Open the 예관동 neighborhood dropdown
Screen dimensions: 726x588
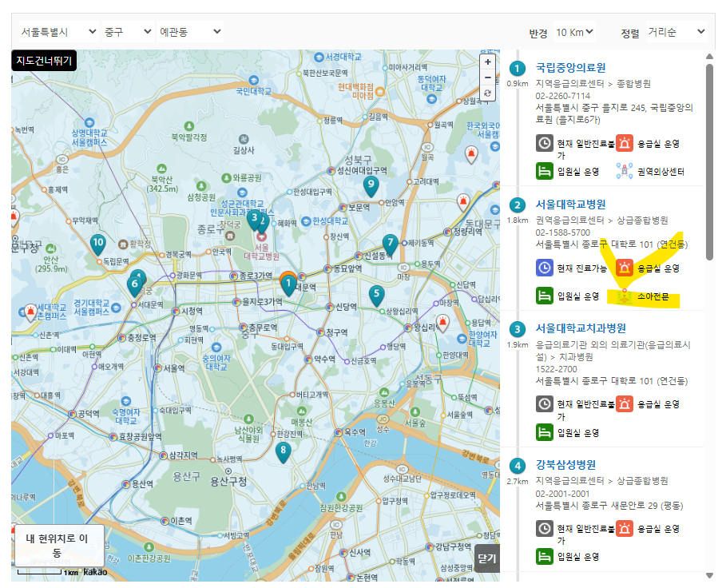point(190,31)
